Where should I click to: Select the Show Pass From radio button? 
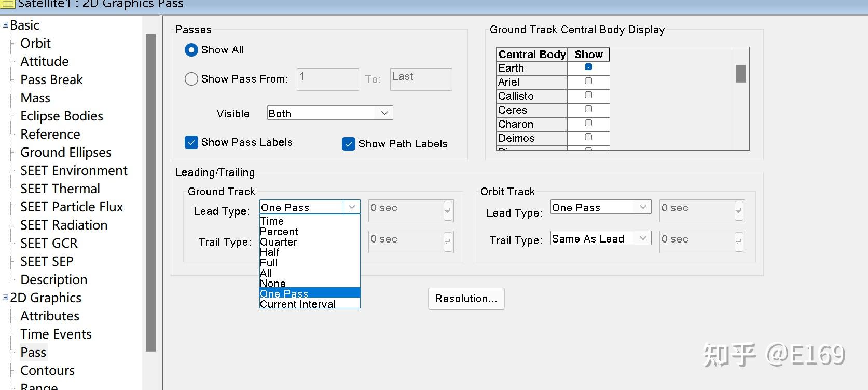coord(191,79)
